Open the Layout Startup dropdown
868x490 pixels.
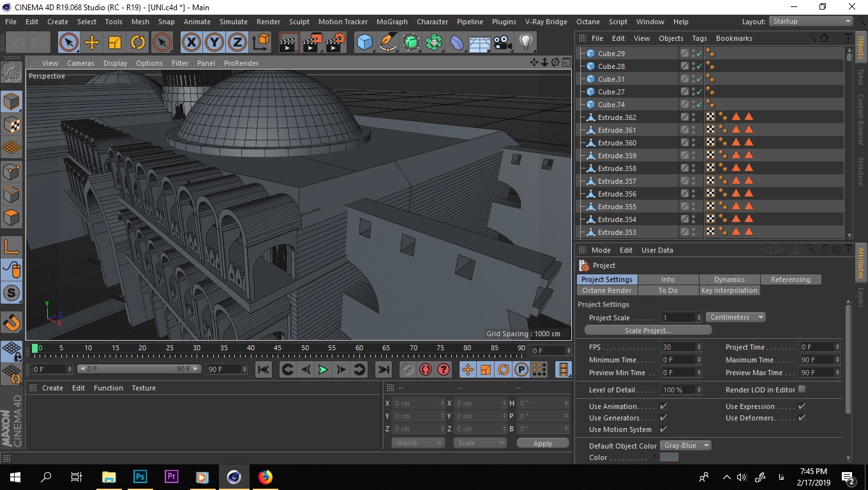811,21
